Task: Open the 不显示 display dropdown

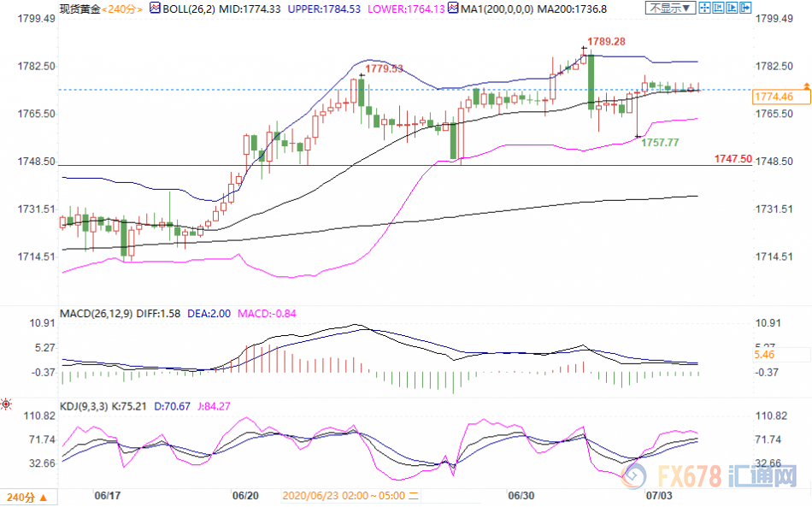Action: (668, 9)
